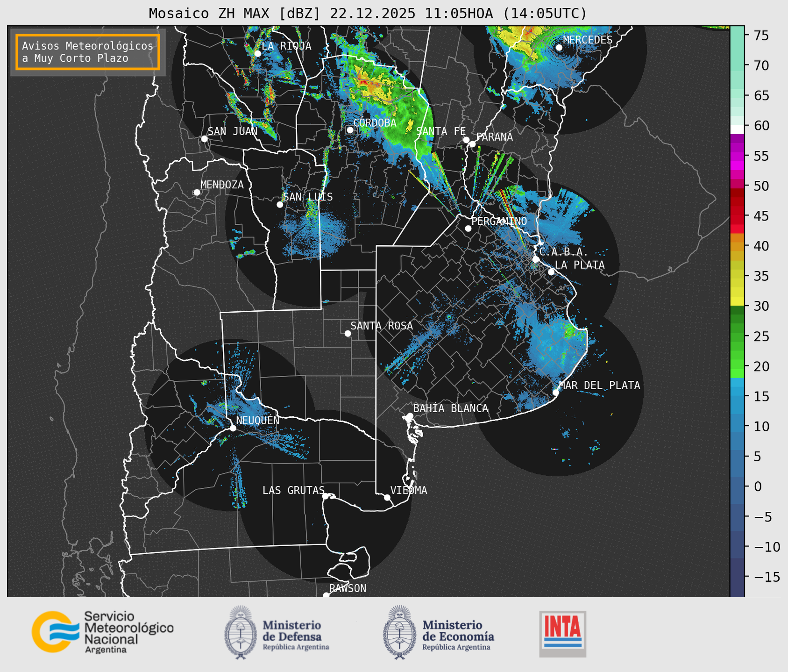Click the NEUQUÉN city marker dot

[x=233, y=428]
